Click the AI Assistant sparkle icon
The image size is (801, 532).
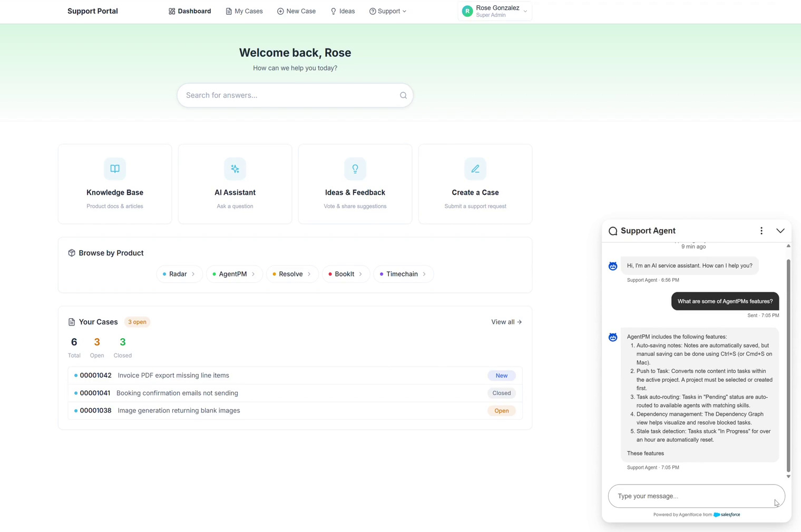235,169
